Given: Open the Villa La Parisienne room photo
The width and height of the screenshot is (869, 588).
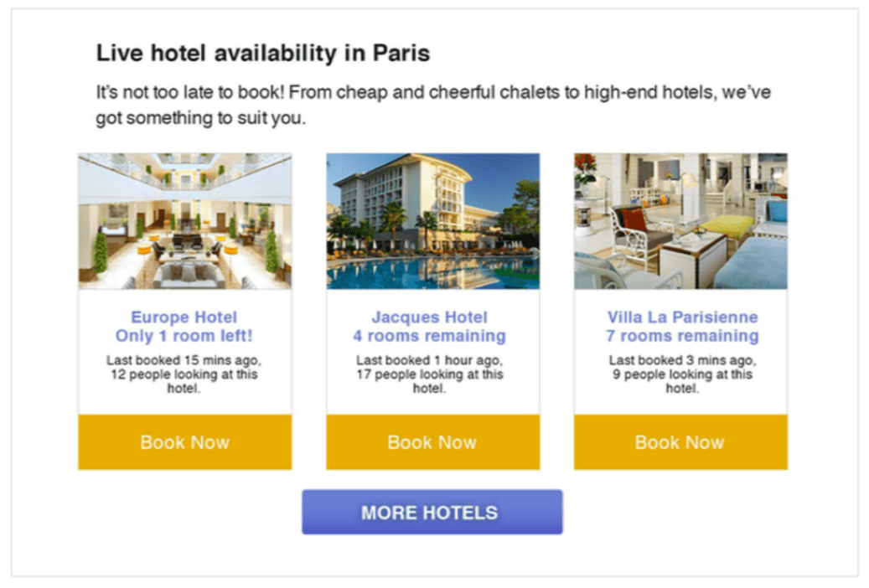Looking at the screenshot, I should tap(680, 221).
